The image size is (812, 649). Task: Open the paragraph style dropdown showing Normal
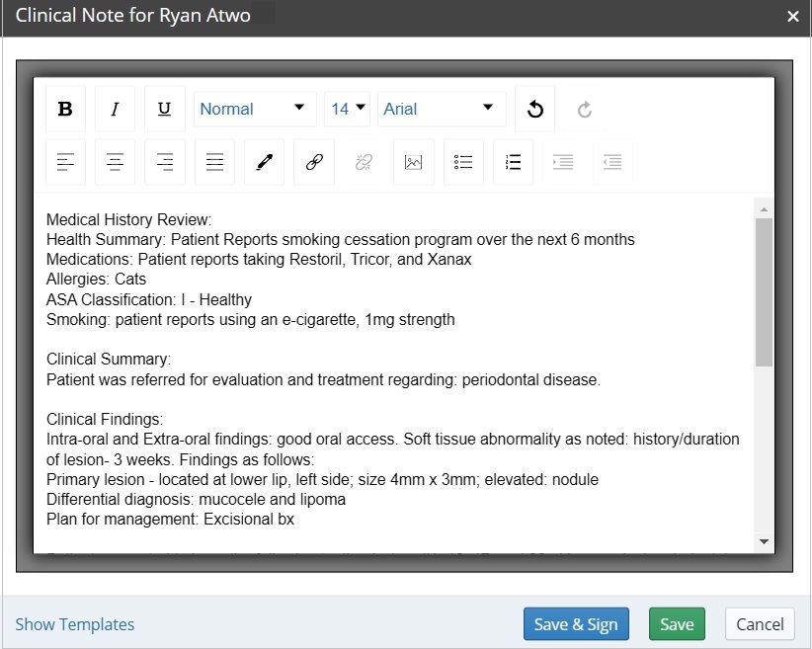tap(254, 108)
